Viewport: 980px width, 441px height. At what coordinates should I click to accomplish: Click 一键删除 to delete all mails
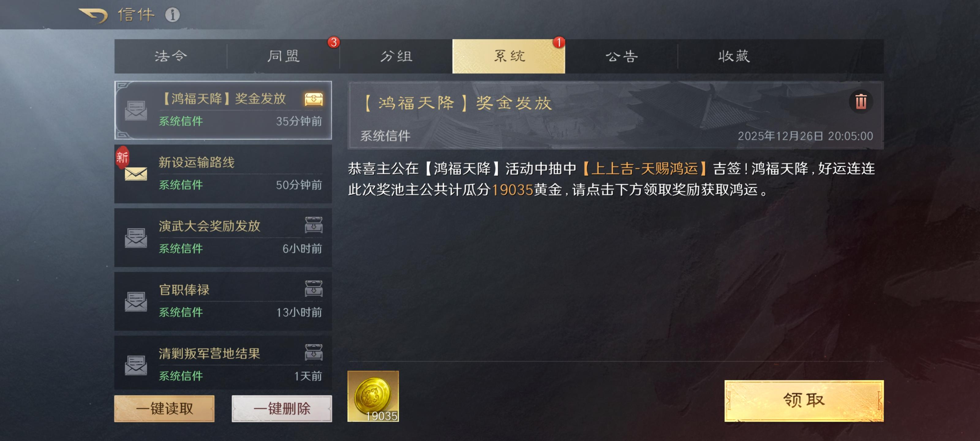click(x=282, y=408)
